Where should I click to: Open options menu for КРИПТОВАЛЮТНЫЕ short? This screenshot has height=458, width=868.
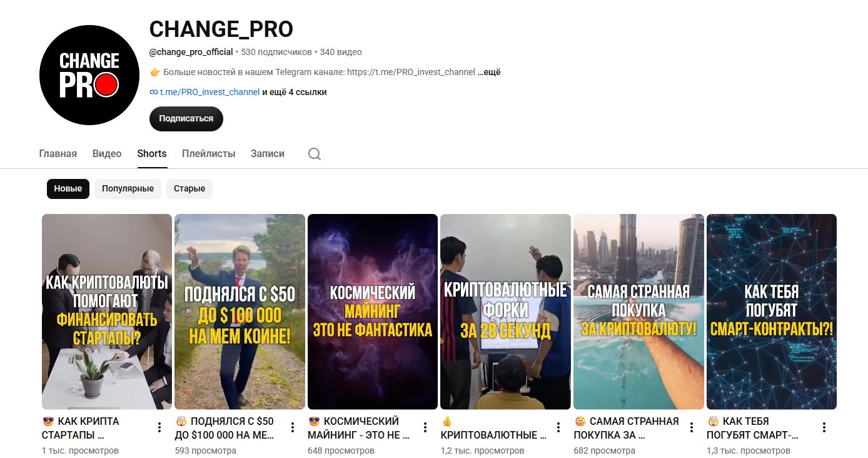(558, 427)
